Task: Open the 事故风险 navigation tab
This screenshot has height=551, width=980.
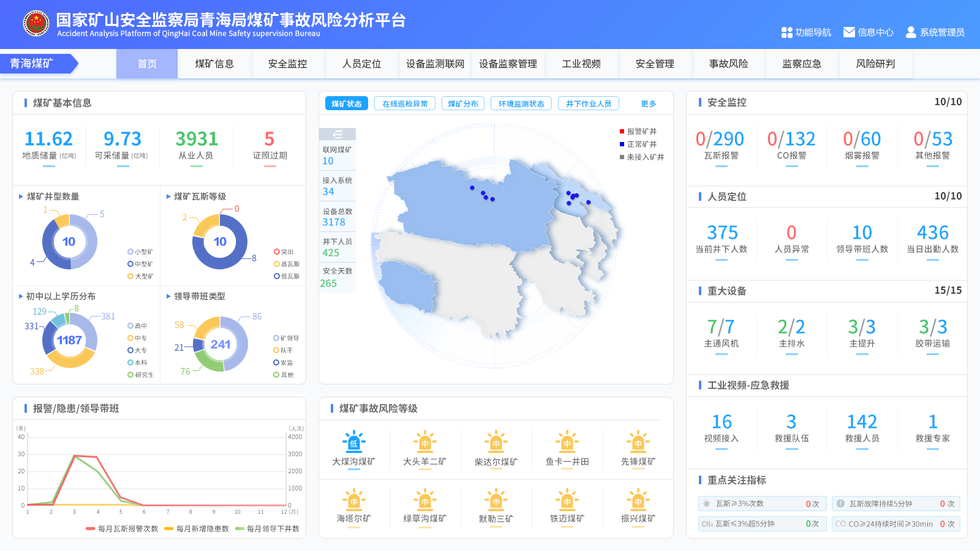Action: [728, 64]
